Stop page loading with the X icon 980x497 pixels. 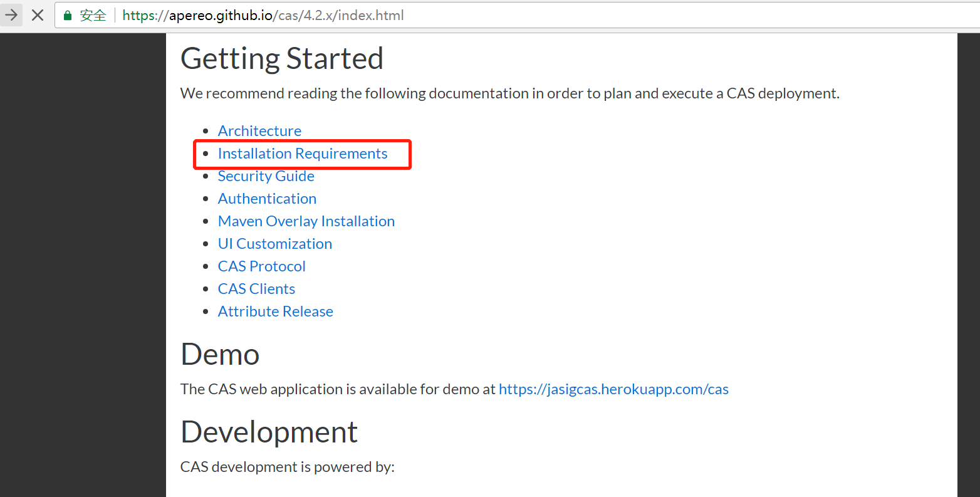[38, 15]
